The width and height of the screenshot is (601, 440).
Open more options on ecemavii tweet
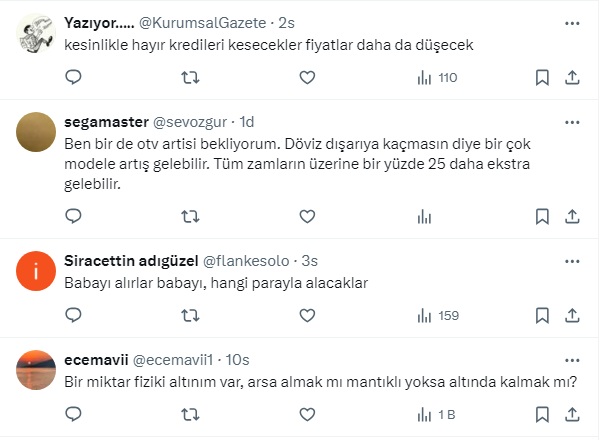(573, 358)
